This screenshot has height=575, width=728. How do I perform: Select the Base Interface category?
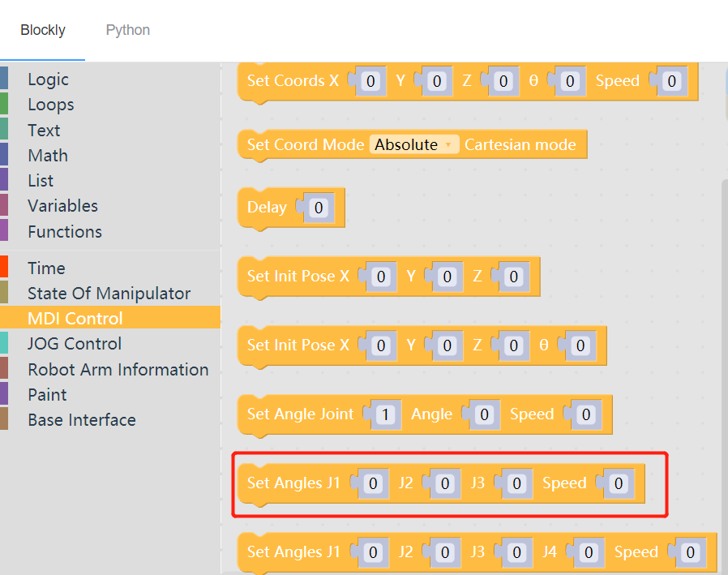coord(81,419)
